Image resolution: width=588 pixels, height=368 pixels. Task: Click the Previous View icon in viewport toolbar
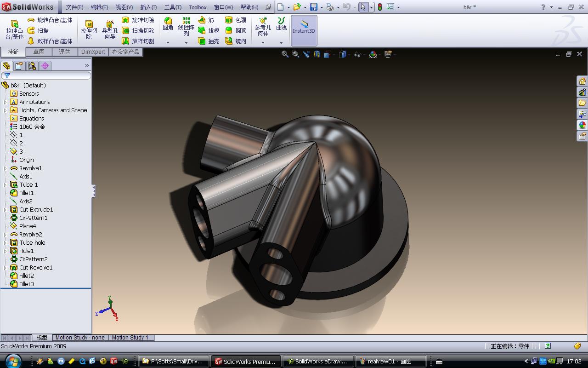coord(306,54)
